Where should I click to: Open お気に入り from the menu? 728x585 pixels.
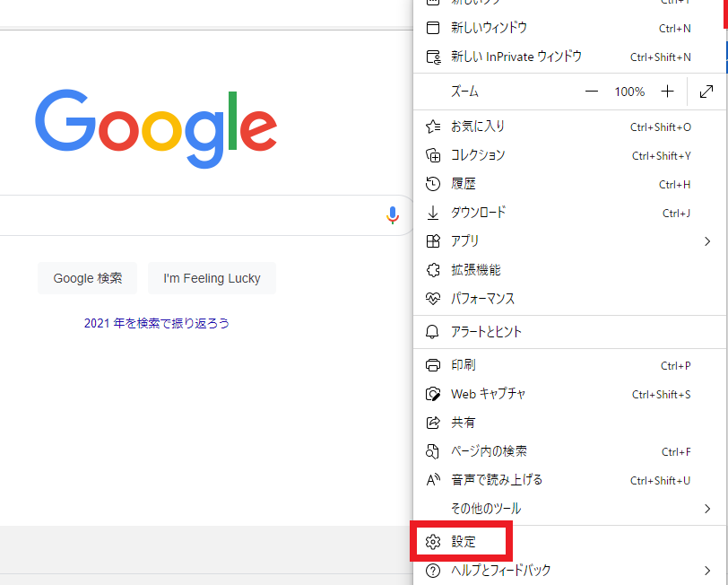(x=569, y=127)
